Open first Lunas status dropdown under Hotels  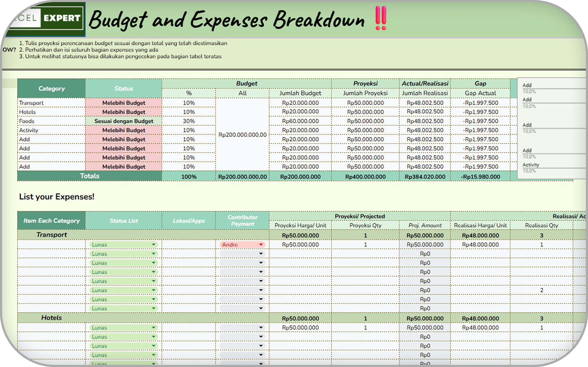pos(153,328)
